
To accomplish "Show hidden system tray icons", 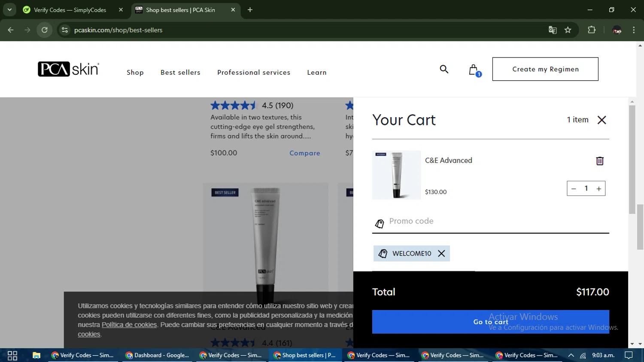I will pos(571,356).
